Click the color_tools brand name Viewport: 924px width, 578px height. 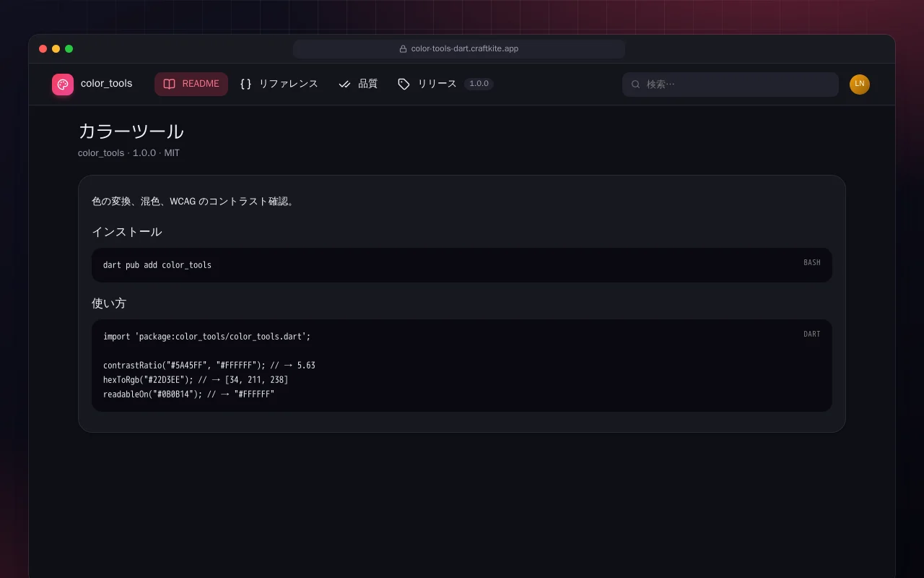click(107, 84)
